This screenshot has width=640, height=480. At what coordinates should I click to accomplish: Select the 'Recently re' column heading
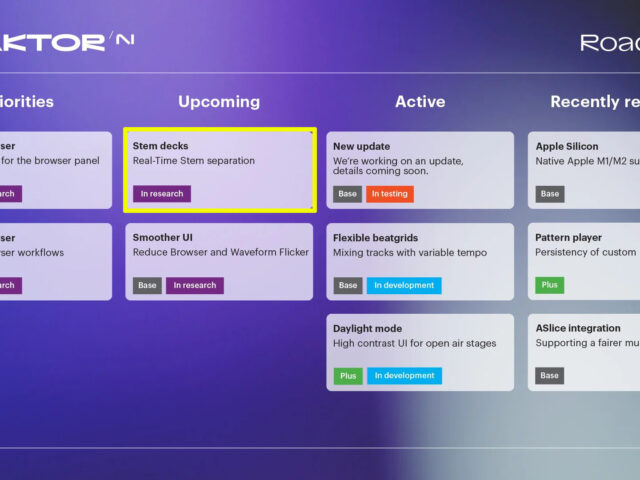coord(595,102)
